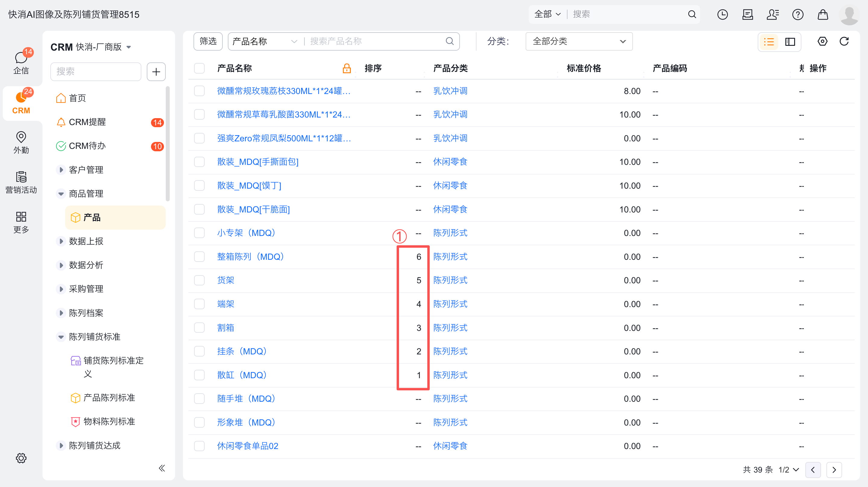
Task: Open the 全部分类 category dropdown
Action: (x=579, y=42)
